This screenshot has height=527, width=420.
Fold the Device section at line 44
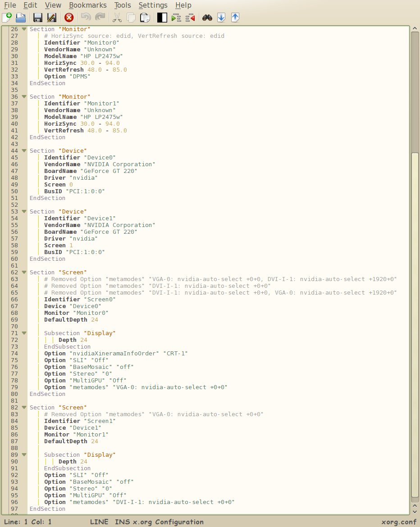pyautogui.click(x=24, y=151)
